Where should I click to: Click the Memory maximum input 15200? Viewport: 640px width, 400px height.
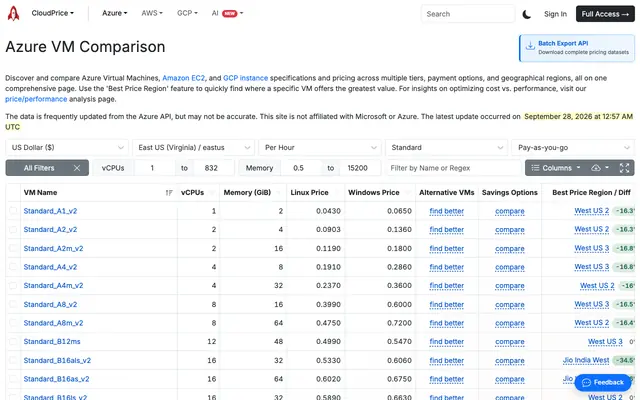(x=360, y=168)
